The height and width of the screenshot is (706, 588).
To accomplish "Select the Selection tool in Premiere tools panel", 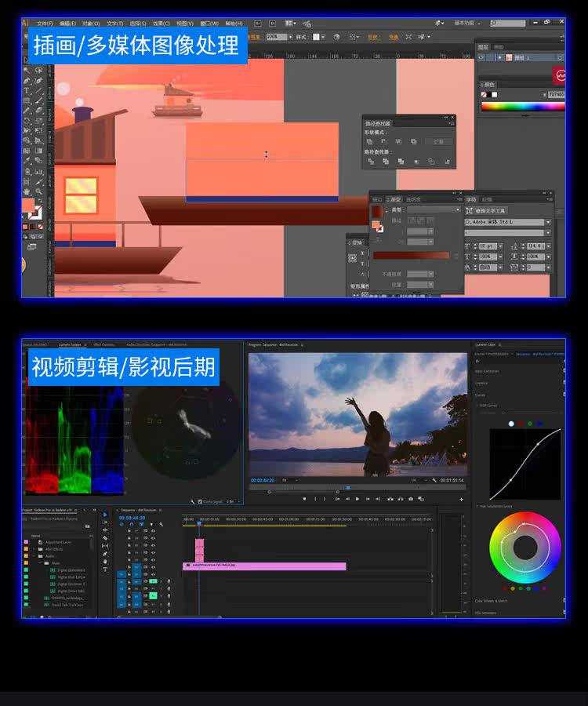I will coord(105,515).
